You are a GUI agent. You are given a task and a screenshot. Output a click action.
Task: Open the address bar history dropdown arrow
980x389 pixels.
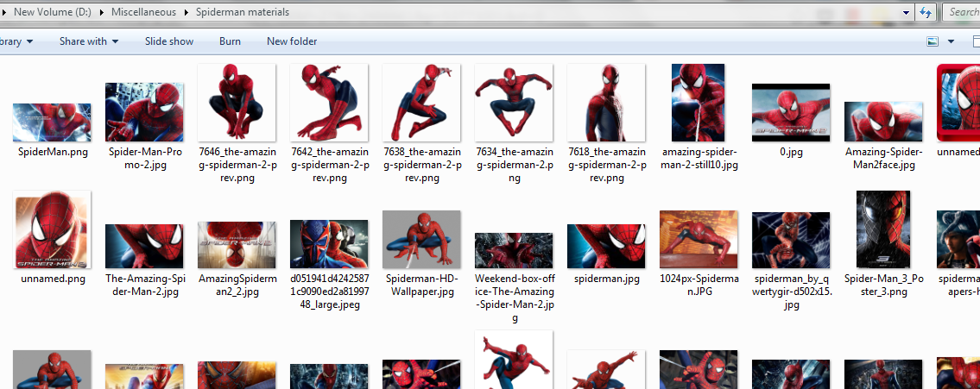tap(907, 12)
